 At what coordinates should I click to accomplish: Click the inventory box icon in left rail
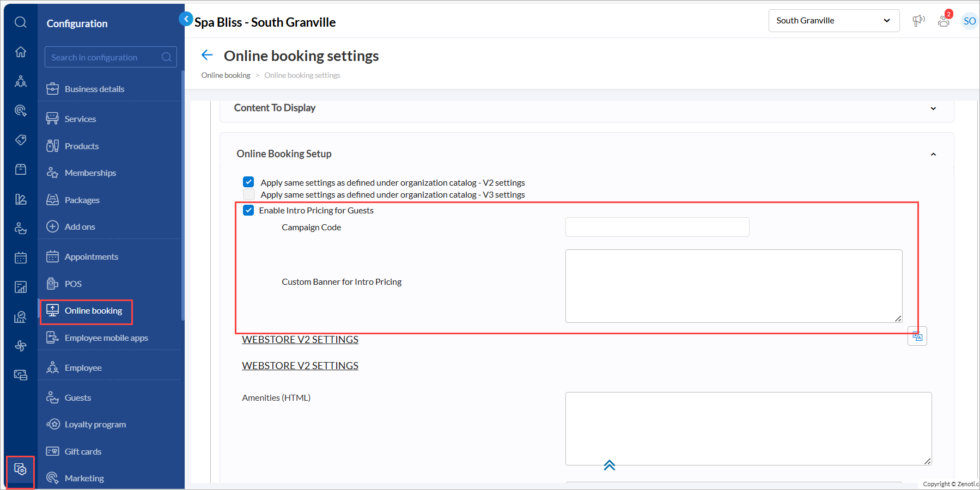point(21,169)
